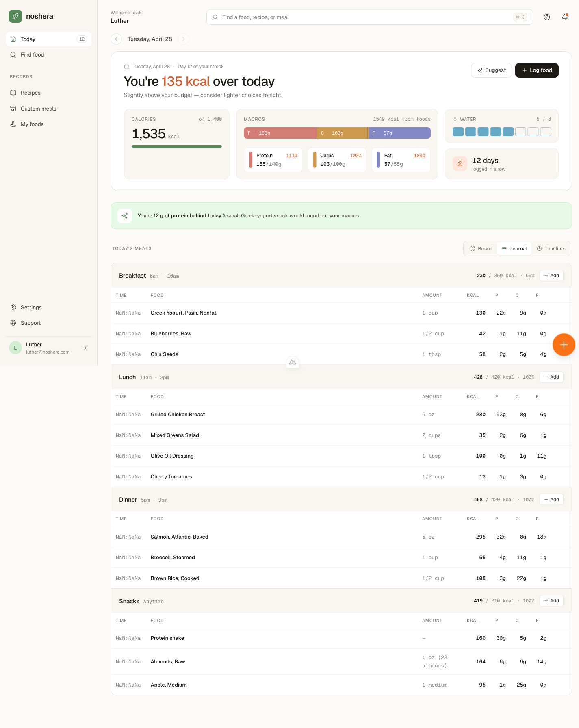Toggle the seventh water glass

533,132
